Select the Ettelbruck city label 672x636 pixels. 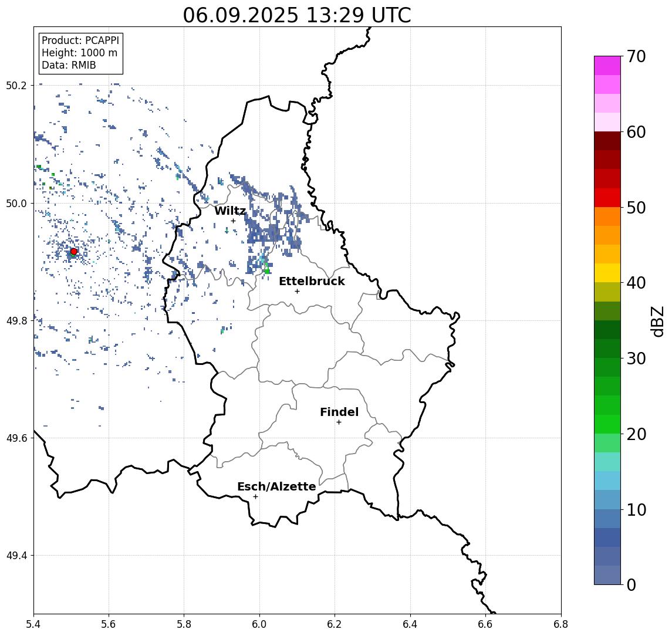312,281
